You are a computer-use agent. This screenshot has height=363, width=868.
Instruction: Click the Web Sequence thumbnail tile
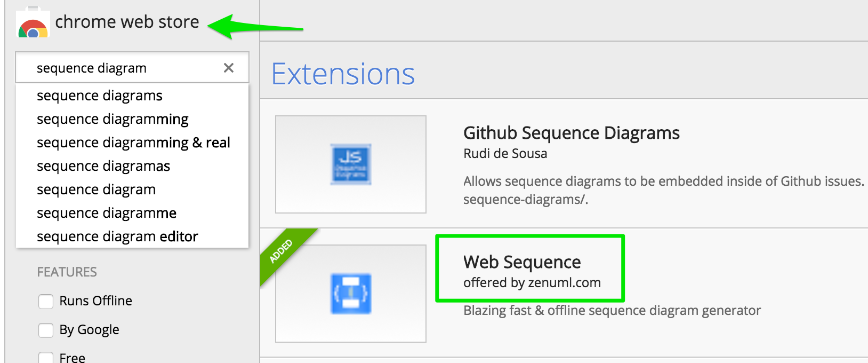(x=351, y=294)
